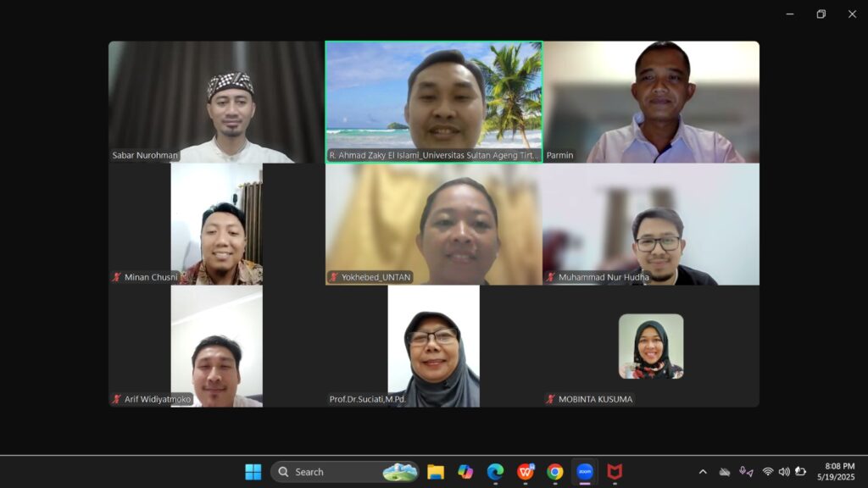Viewport: 868px width, 488px height.
Task: Select Sabar Nurohman's video tile
Action: [216, 102]
